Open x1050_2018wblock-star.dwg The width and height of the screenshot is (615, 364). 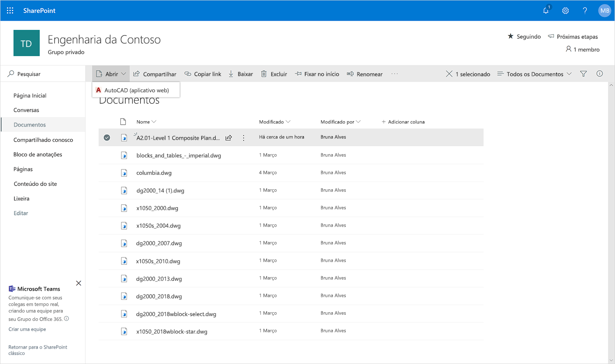pos(172,331)
